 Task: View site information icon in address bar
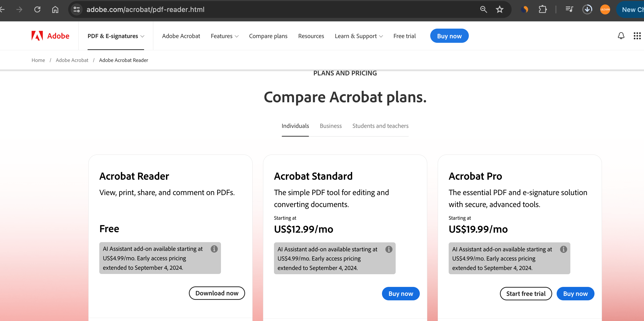[x=76, y=9]
